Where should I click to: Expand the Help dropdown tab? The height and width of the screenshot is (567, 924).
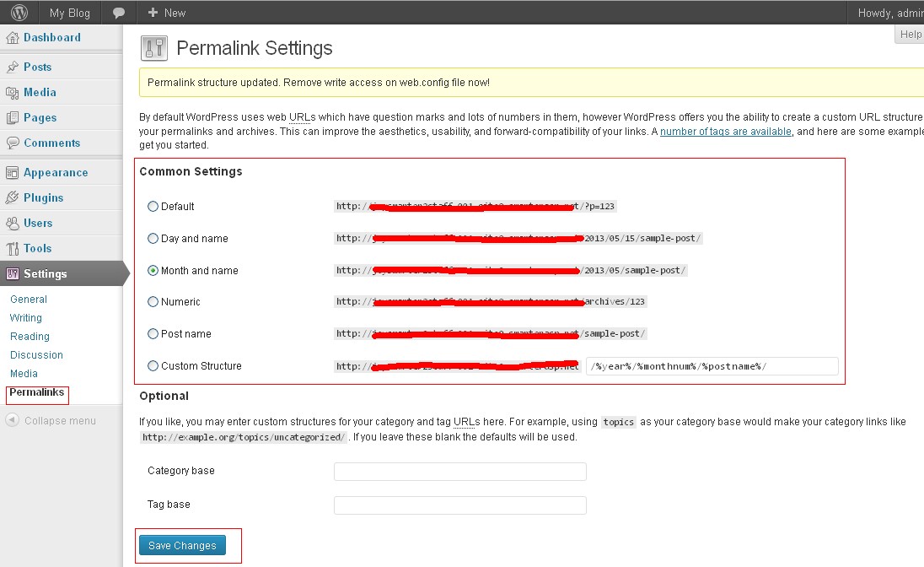tap(910, 35)
